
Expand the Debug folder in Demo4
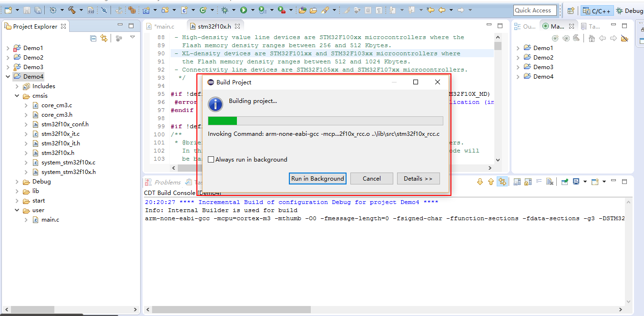(x=17, y=182)
